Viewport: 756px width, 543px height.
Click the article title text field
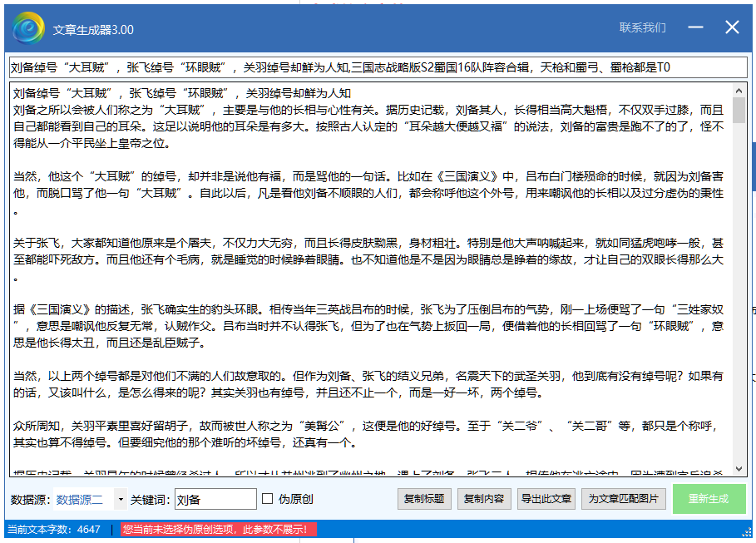tap(378, 67)
